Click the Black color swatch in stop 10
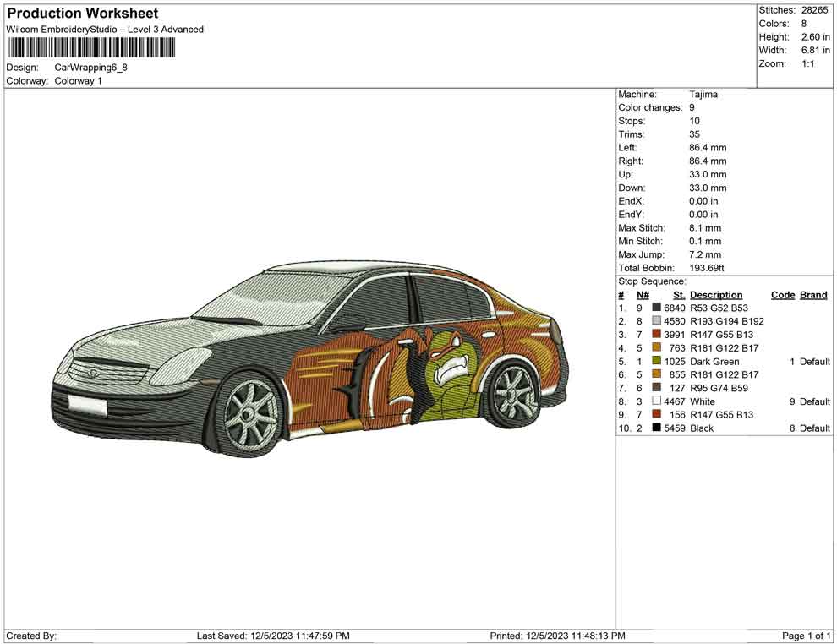The width and height of the screenshot is (837, 644). (656, 428)
